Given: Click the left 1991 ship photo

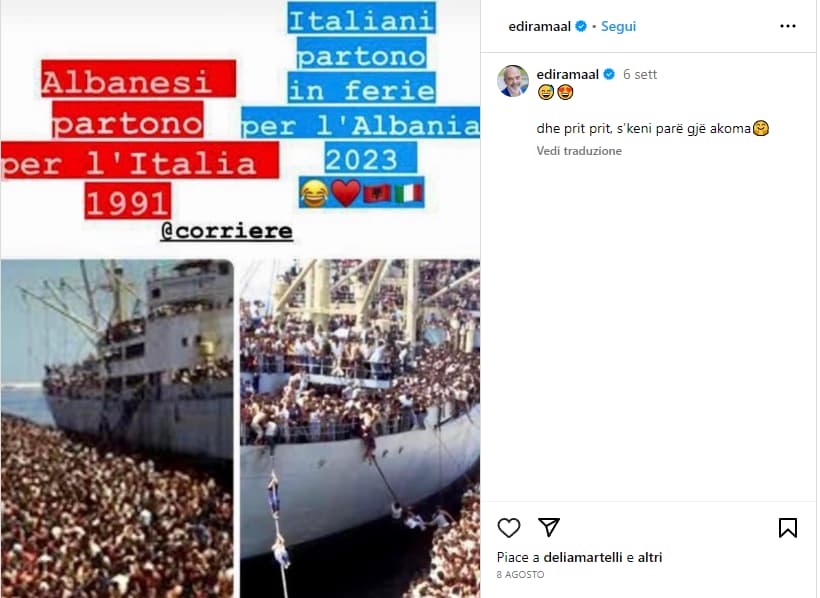Looking at the screenshot, I should [117, 428].
